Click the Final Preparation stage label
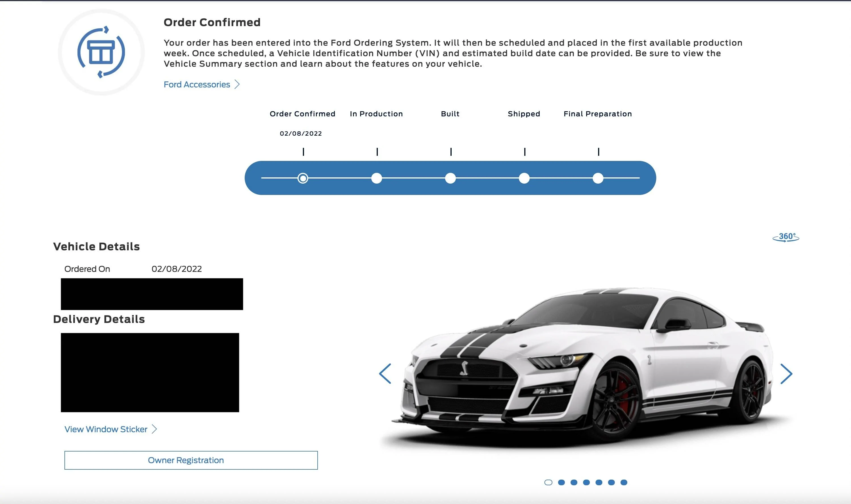This screenshot has width=851, height=504. click(598, 114)
